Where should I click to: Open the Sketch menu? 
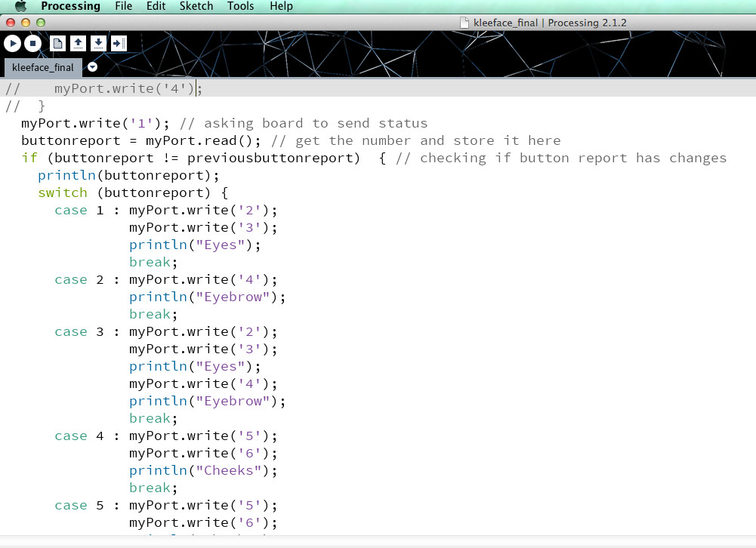(x=196, y=6)
